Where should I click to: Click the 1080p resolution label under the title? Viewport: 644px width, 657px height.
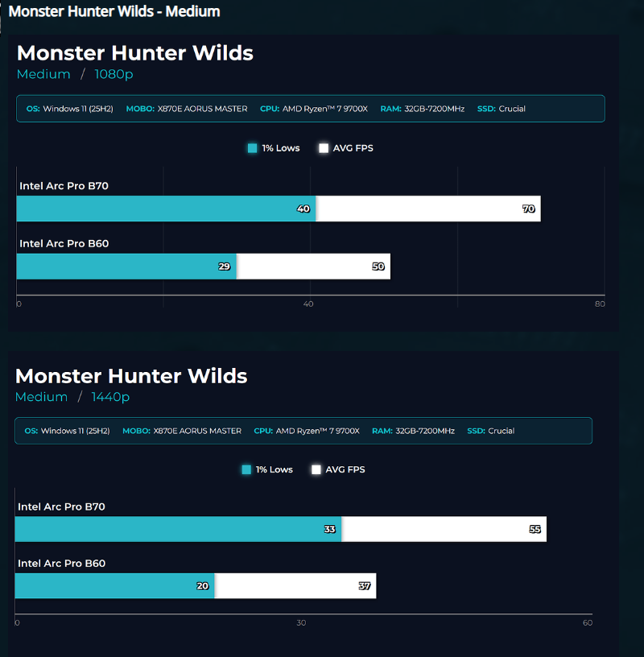114,74
